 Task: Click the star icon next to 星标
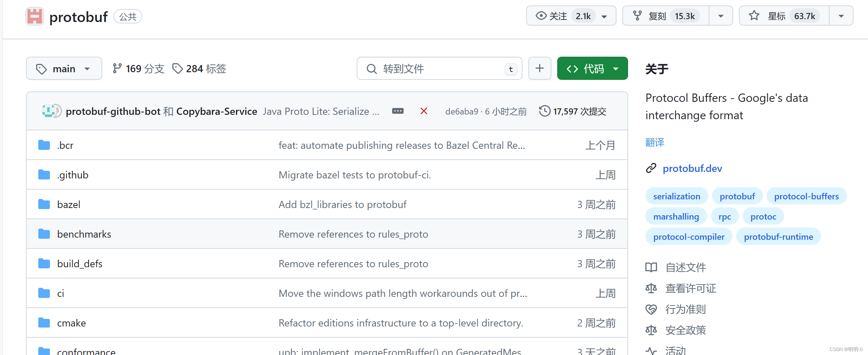pos(754,15)
